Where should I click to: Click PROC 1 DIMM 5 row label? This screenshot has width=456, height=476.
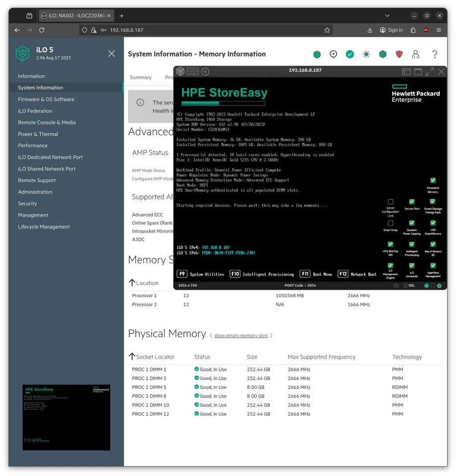(x=149, y=387)
